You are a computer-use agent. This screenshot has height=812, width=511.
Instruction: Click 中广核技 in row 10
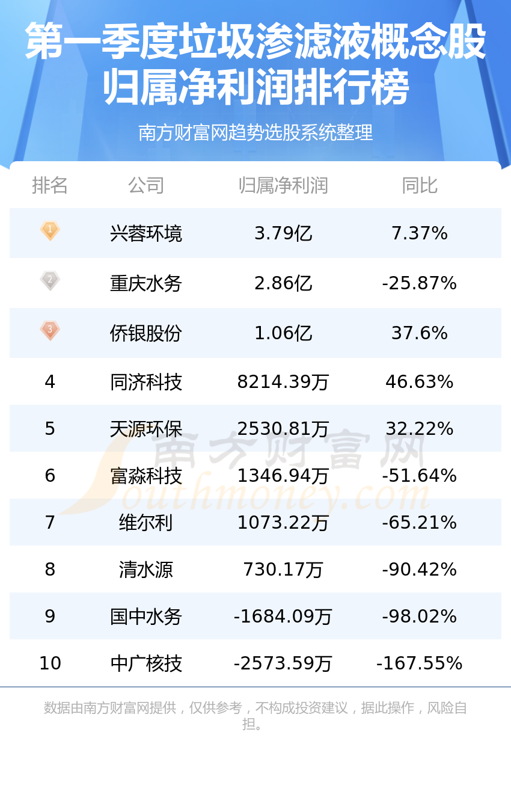pos(146,663)
